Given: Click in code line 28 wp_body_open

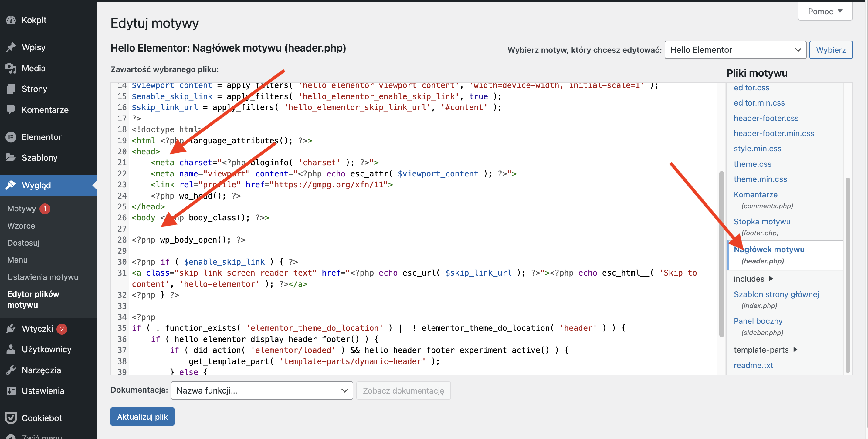Looking at the screenshot, I should (x=188, y=240).
